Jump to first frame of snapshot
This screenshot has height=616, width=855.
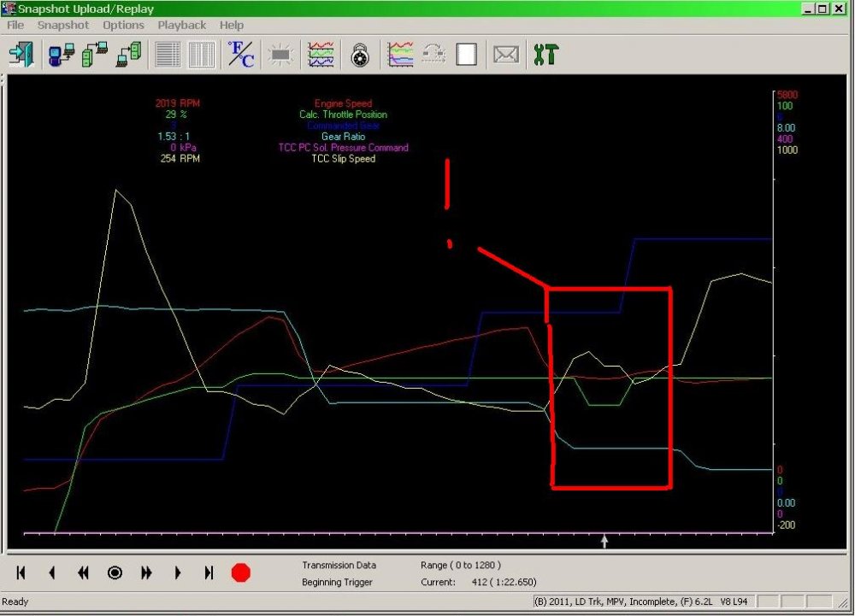21,573
